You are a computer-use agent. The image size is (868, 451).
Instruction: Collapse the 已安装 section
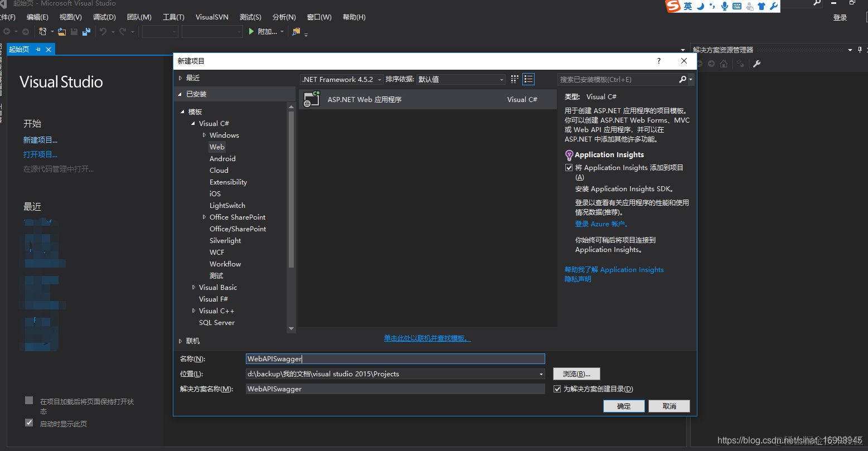pos(181,94)
